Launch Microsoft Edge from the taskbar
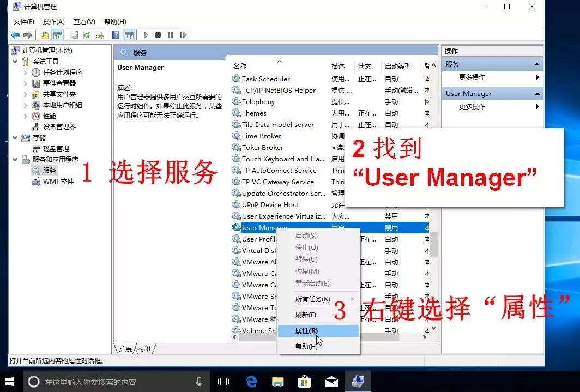This screenshot has width=580, height=392. tap(251, 381)
